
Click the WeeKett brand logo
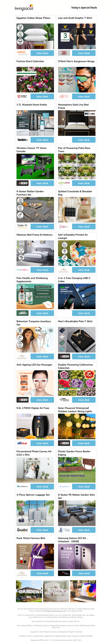tap(22, 140)
